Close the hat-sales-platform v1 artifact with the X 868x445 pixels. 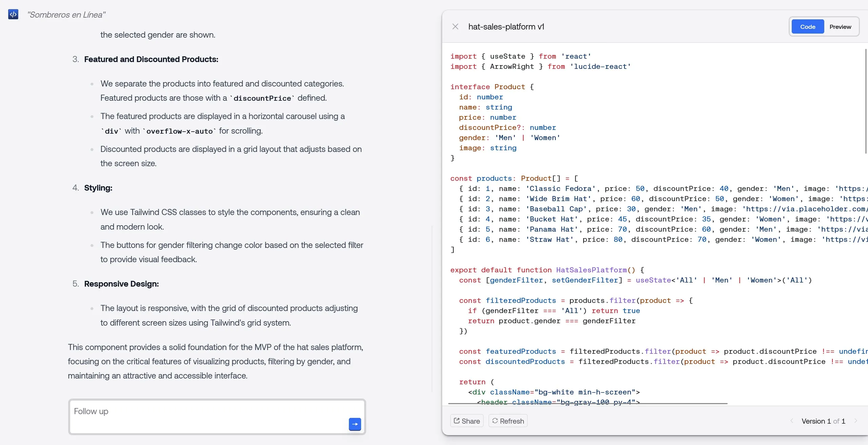pos(455,26)
